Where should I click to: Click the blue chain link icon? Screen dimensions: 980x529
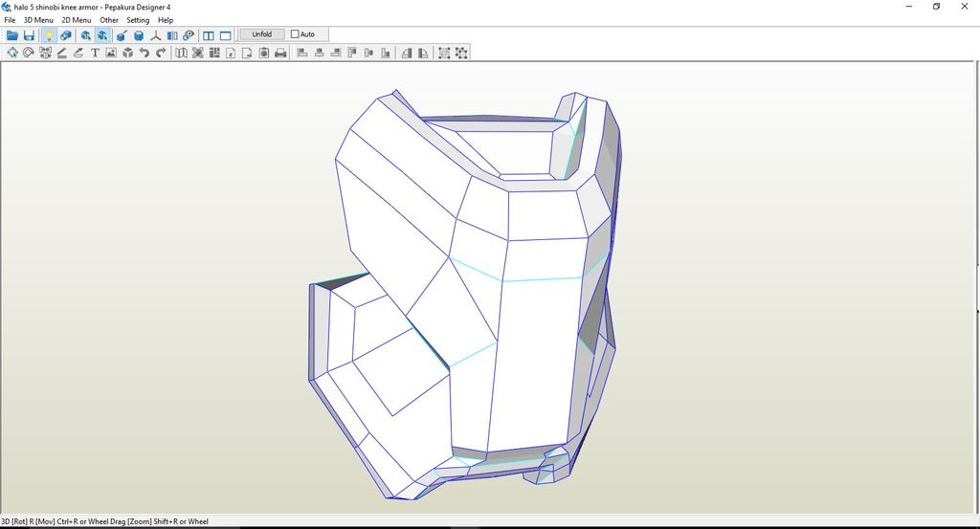coord(189,35)
